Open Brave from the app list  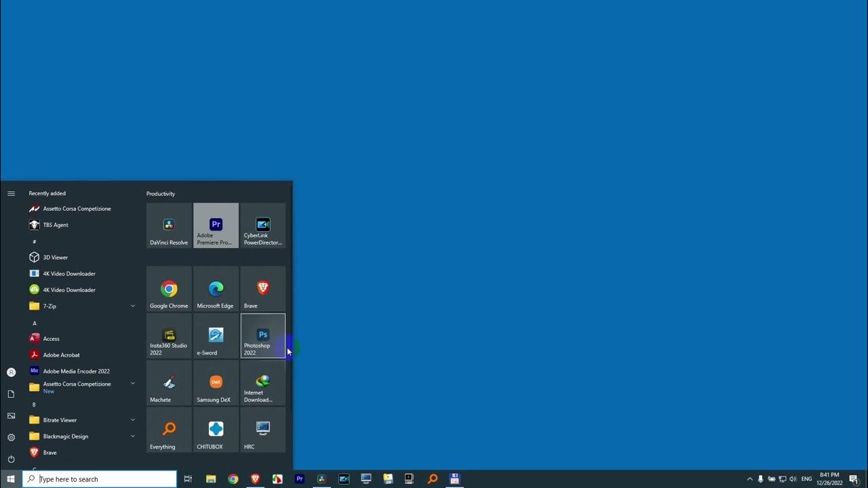point(81,453)
